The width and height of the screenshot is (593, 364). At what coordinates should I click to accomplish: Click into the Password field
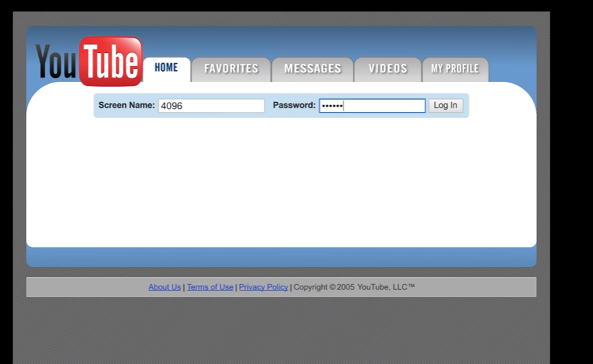(372, 106)
